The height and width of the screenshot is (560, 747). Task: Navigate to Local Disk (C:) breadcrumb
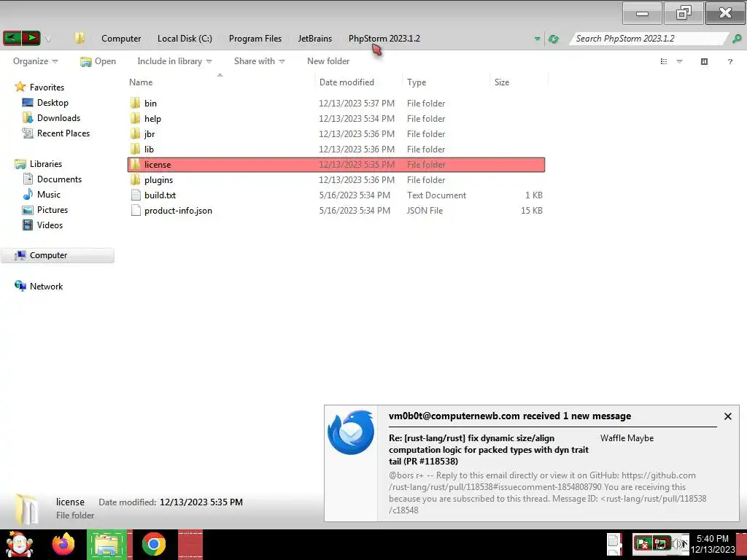[185, 39]
